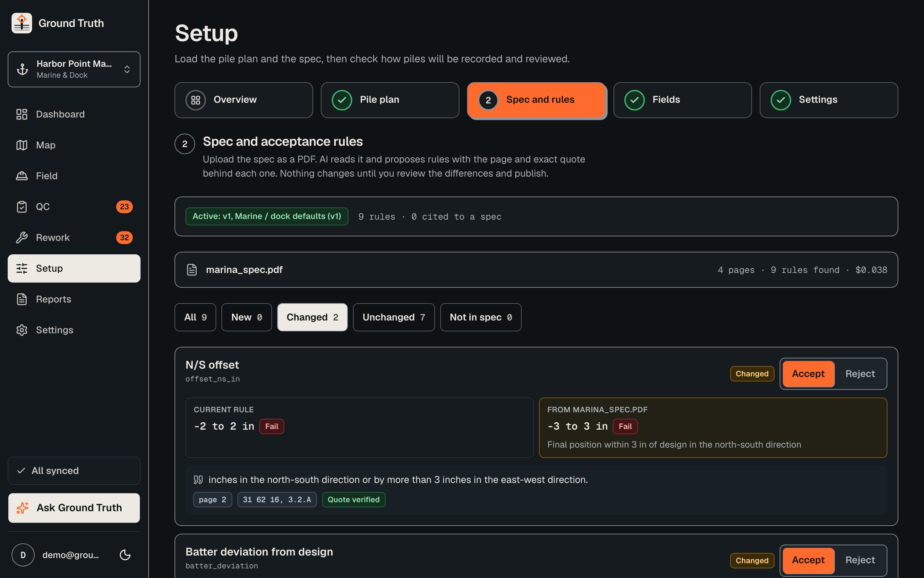Viewport: 924px width, 578px height.
Task: Click the quote mark icon by spec excerpt
Action: click(x=198, y=480)
